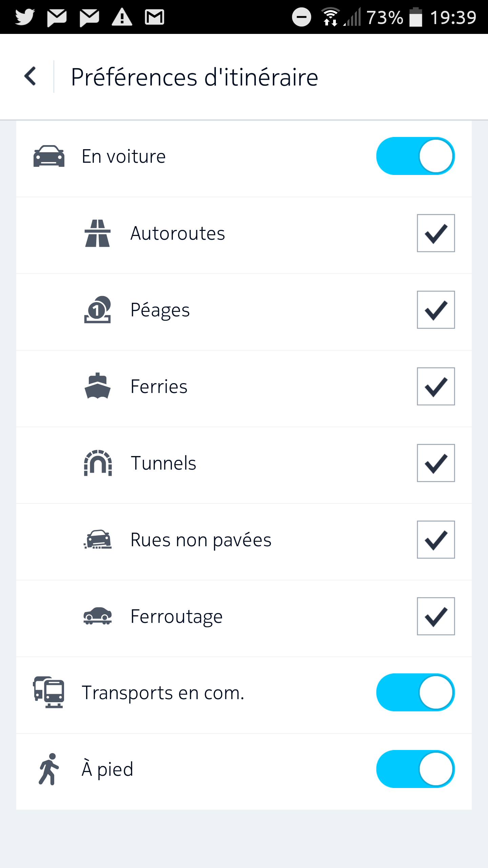Turn off the En voiture switch
Image resolution: width=488 pixels, height=868 pixels.
(415, 156)
